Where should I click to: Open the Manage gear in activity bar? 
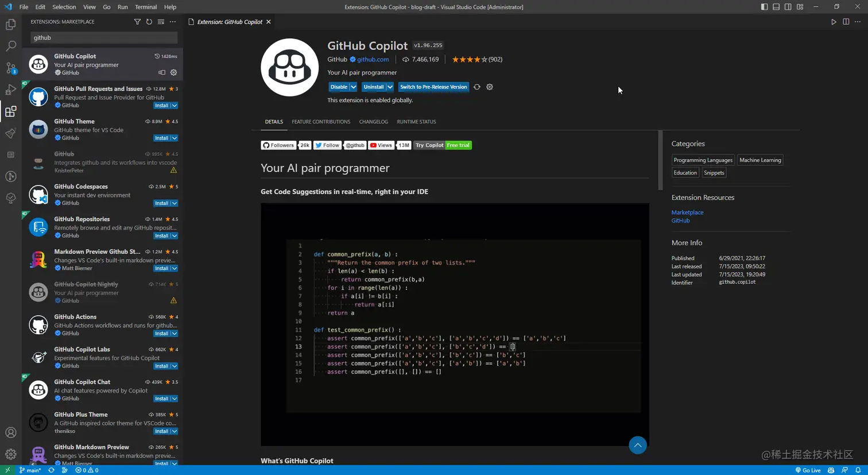pos(10,454)
